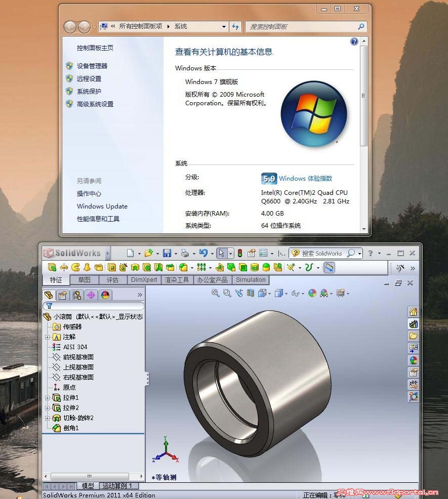Switch to the 评估 tab
The width and height of the screenshot is (448, 499).
(x=112, y=280)
